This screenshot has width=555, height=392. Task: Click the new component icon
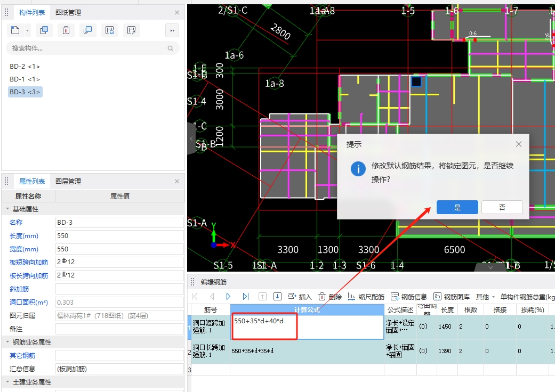15,30
